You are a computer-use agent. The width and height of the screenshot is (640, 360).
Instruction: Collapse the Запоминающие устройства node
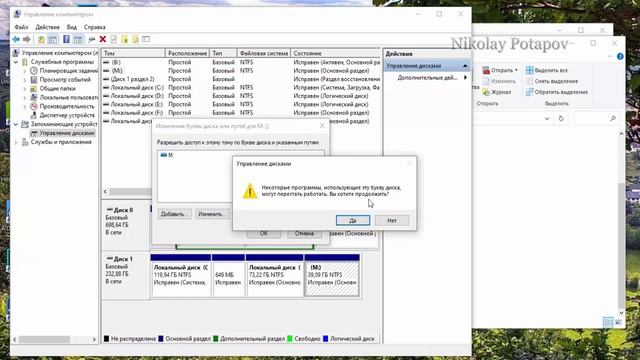coord(16,124)
